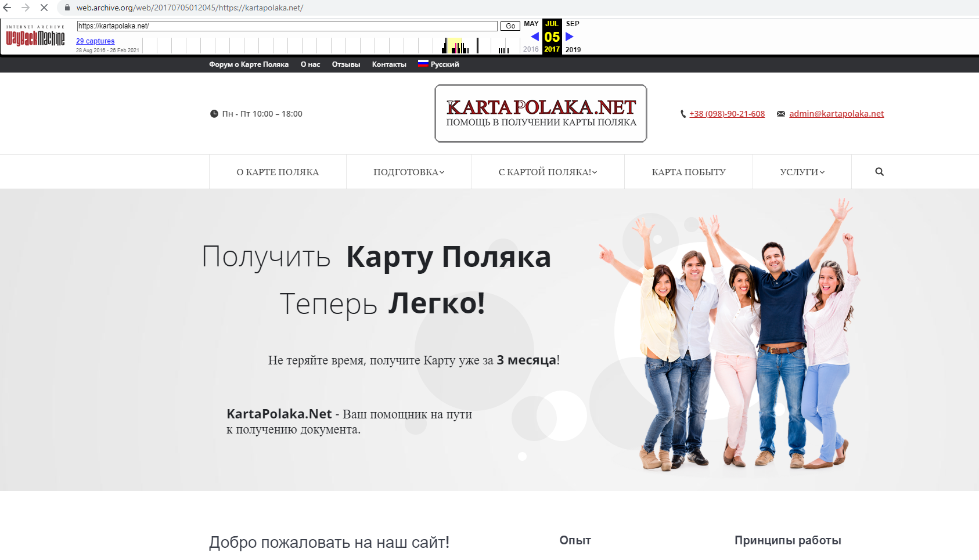Open О КАРТЕ ПОЛЯКА menu item
Image resolution: width=979 pixels, height=560 pixels.
click(x=278, y=172)
